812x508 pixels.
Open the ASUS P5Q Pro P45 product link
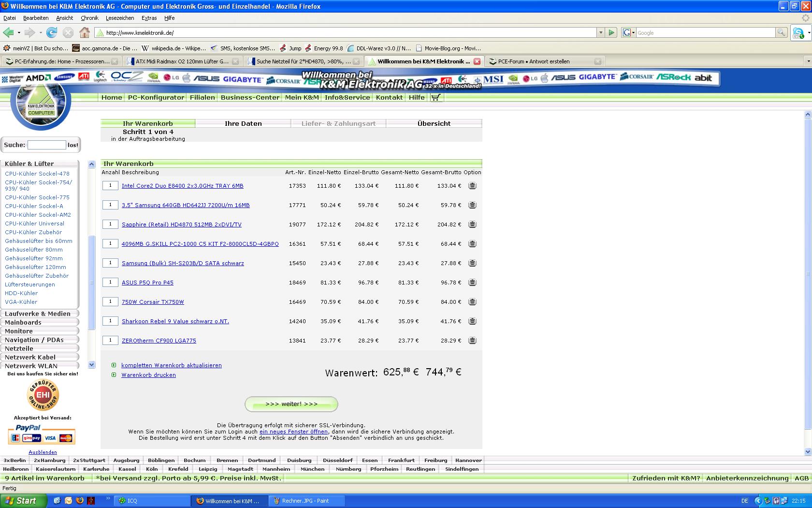pyautogui.click(x=147, y=283)
